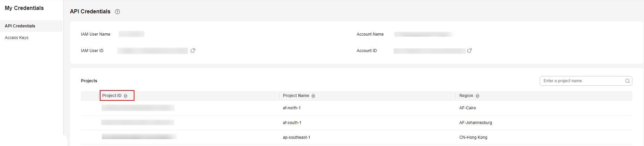Viewport: 644px width, 146px height.
Task: Open the API Credentials menu item
Action: [20, 26]
